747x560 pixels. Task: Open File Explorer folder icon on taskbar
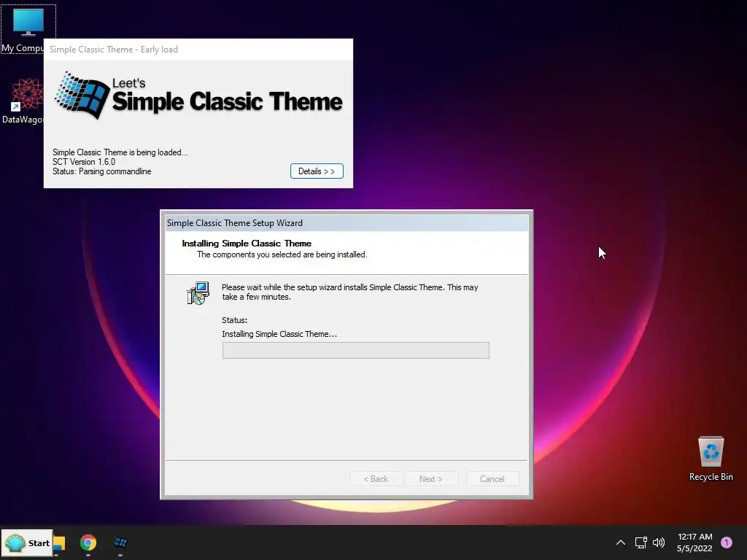coord(59,542)
